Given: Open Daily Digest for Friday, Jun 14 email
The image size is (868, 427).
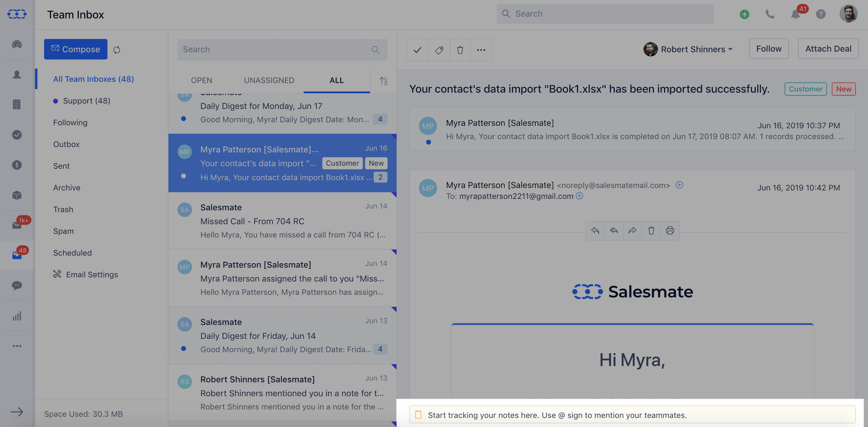Looking at the screenshot, I should coord(282,335).
